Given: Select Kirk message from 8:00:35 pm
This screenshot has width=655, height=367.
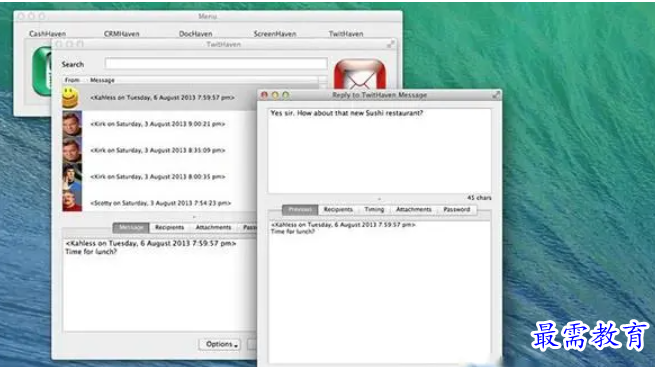Looking at the screenshot, I should click(x=158, y=177).
